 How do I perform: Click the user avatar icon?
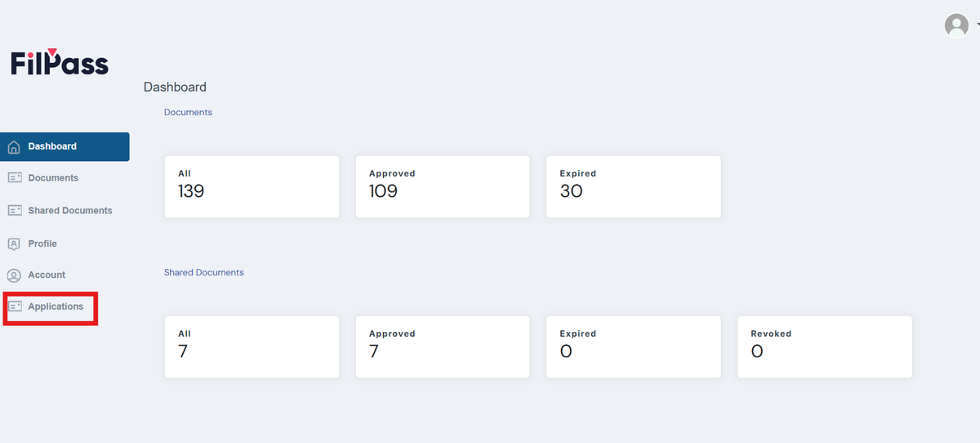click(955, 25)
